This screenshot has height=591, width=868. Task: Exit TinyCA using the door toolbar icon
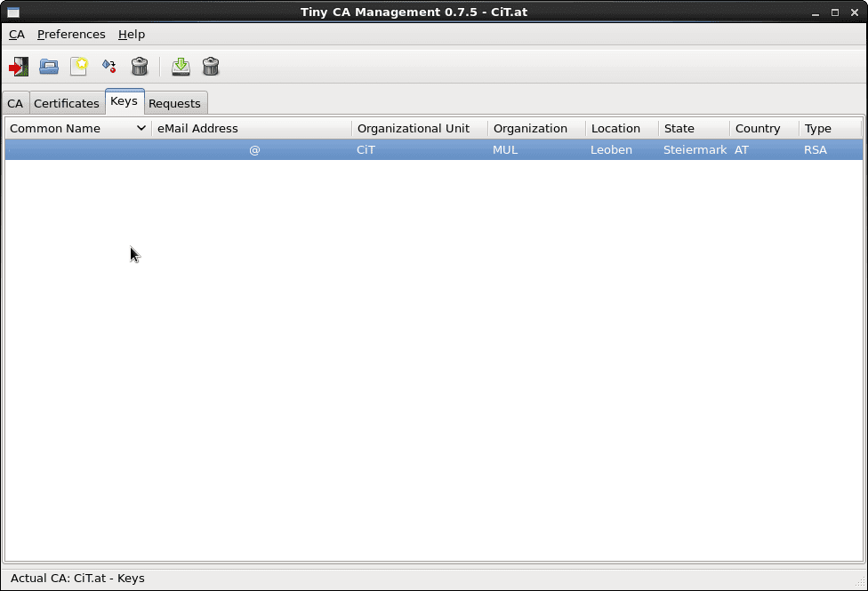[x=19, y=67]
